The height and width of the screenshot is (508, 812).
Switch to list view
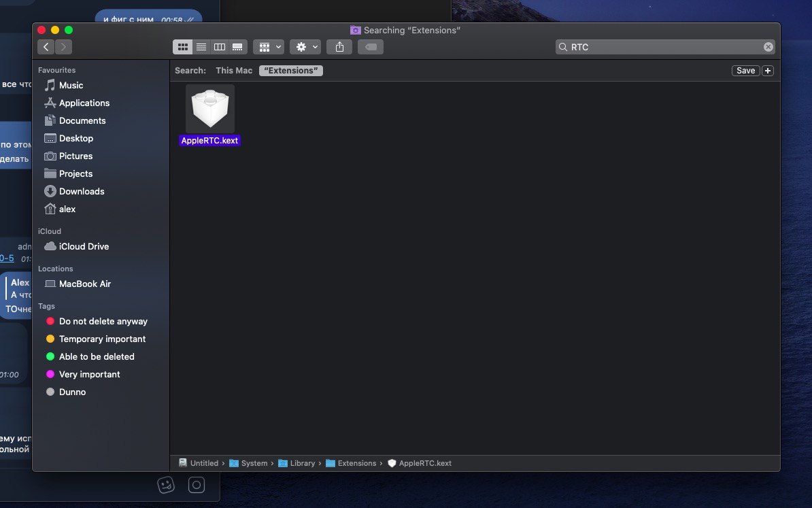point(201,47)
